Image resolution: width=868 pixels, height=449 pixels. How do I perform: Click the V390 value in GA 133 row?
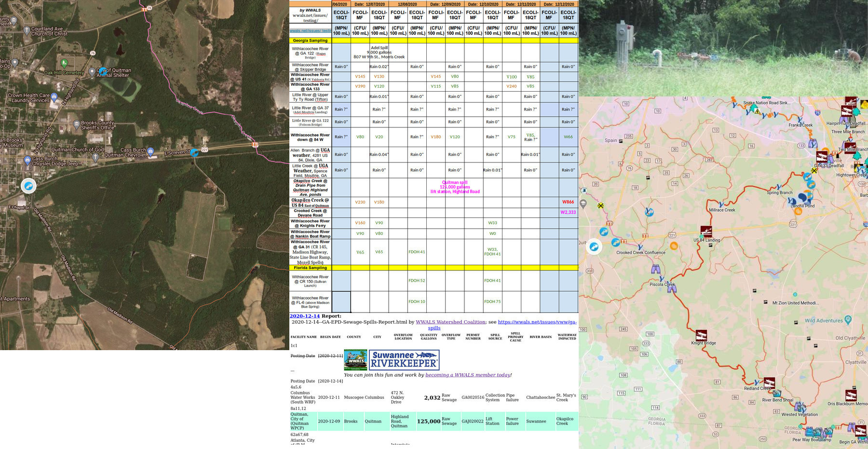pyautogui.click(x=360, y=86)
